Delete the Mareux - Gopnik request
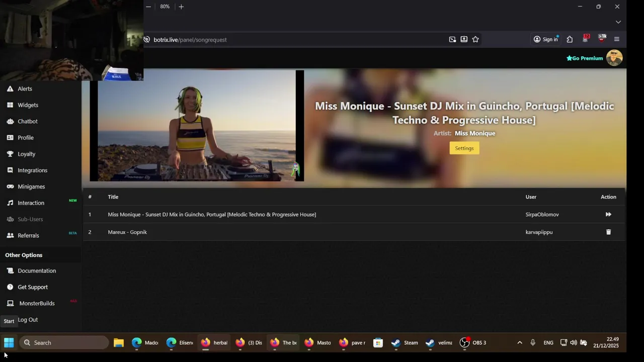Viewport: 644px width, 362px height. (x=608, y=232)
